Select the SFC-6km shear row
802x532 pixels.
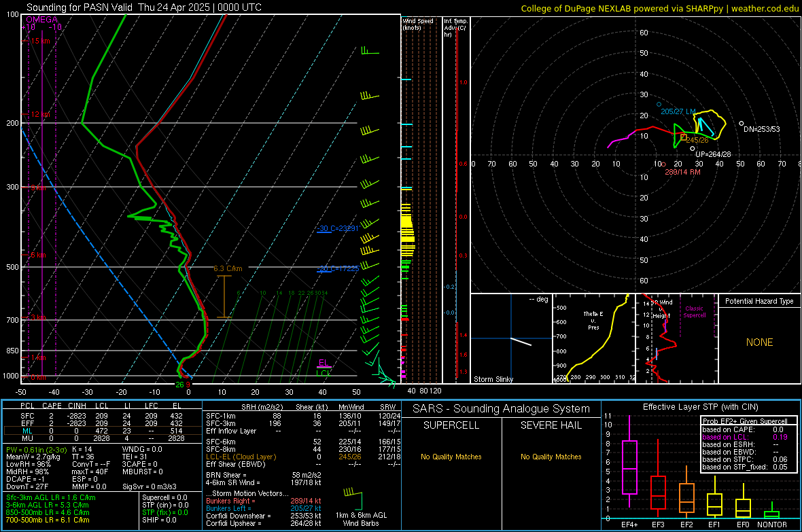pos(303,442)
